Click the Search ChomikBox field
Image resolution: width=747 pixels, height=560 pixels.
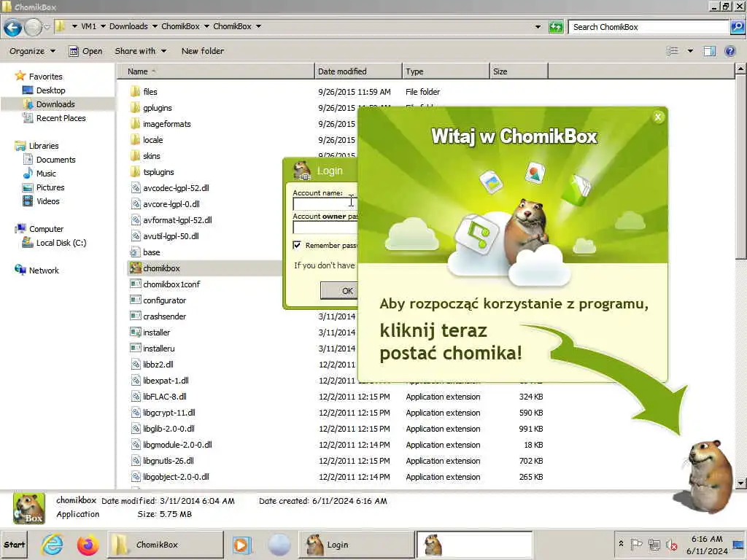pyautogui.click(x=649, y=27)
